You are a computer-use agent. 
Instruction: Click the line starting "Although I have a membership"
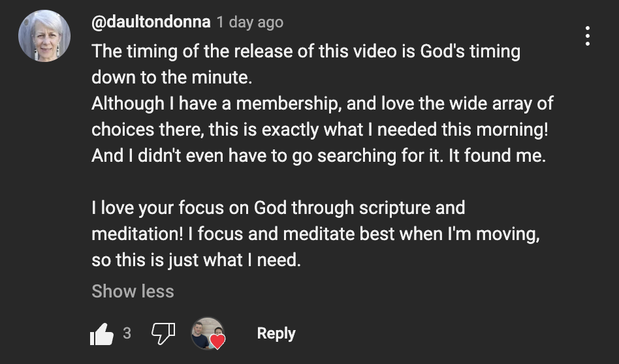[x=322, y=104]
